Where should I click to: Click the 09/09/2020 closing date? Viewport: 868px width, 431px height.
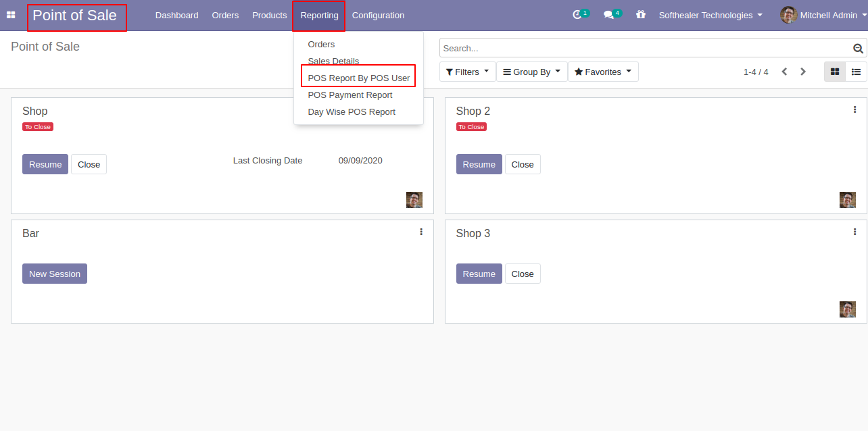(360, 160)
